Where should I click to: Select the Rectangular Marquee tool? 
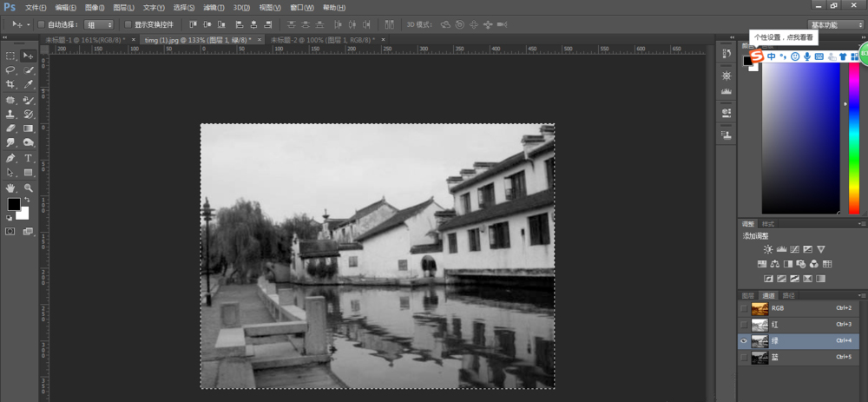tap(10, 56)
